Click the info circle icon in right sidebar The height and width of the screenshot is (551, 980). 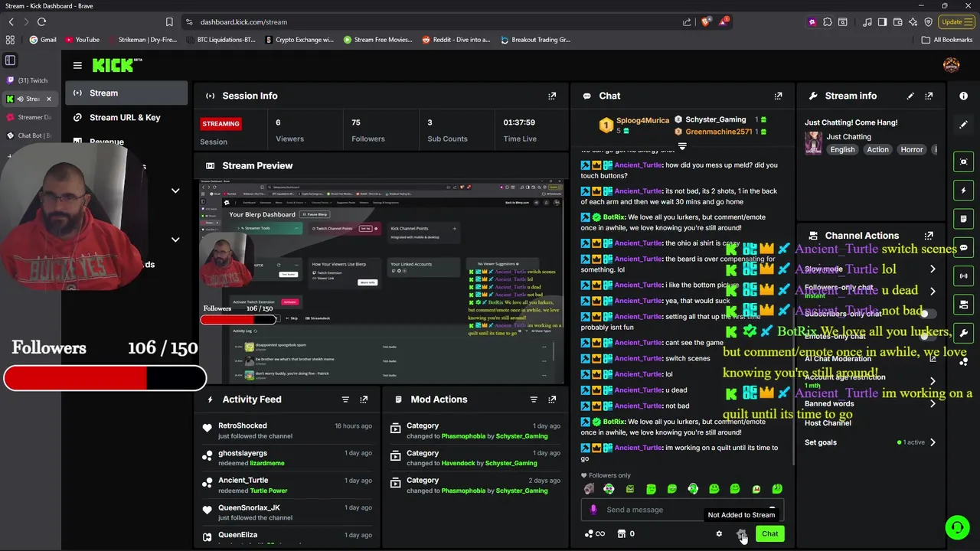(x=963, y=96)
